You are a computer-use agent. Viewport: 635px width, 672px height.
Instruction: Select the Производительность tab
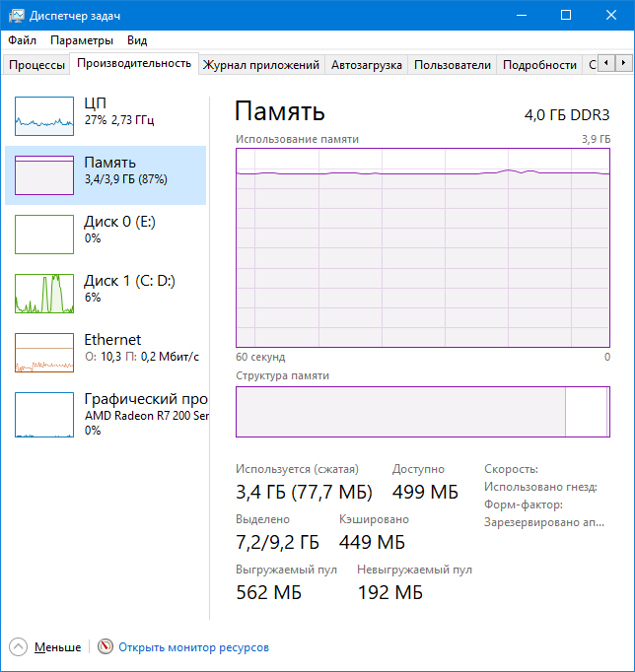tap(134, 63)
